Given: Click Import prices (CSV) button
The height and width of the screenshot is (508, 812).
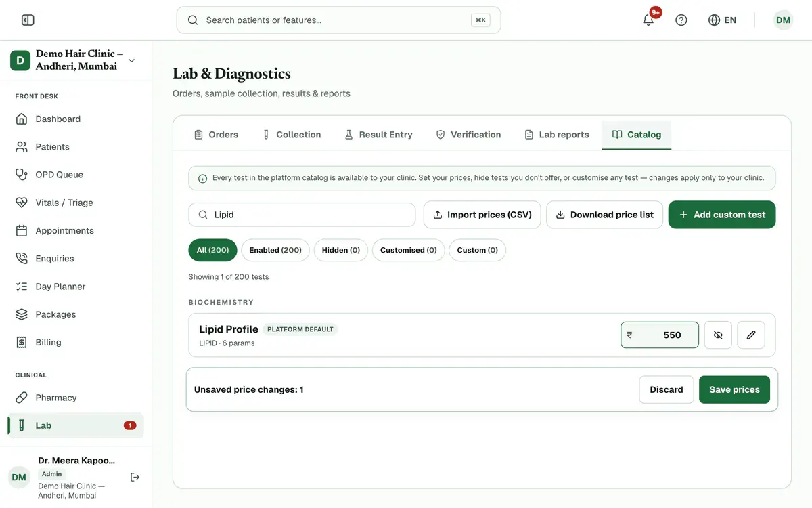Looking at the screenshot, I should (x=482, y=215).
